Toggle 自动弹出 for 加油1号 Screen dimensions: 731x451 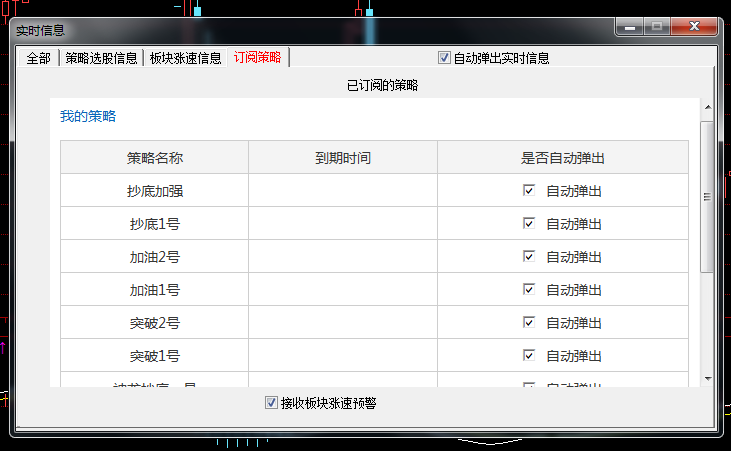coord(529,290)
